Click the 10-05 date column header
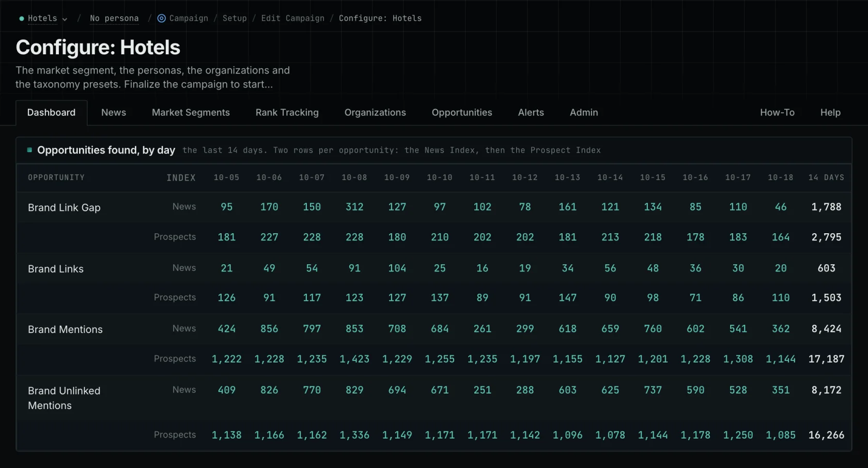The width and height of the screenshot is (868, 468). click(x=227, y=177)
